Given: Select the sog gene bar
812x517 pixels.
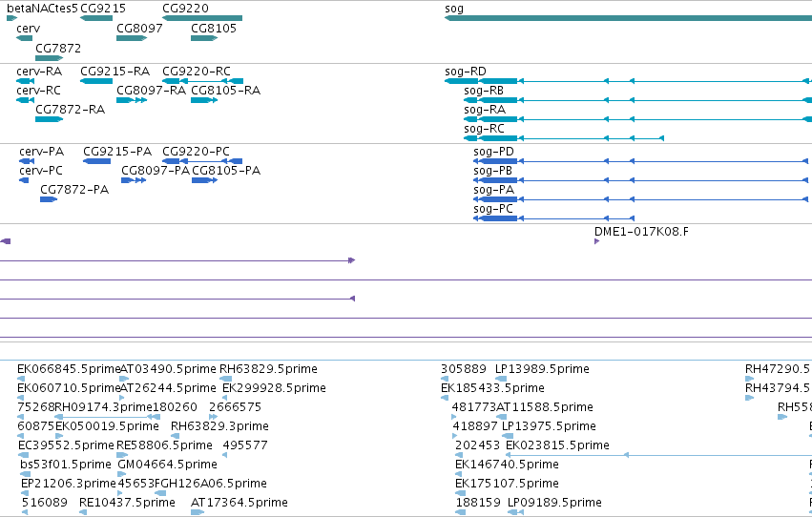Looking at the screenshot, I should point(628,19).
